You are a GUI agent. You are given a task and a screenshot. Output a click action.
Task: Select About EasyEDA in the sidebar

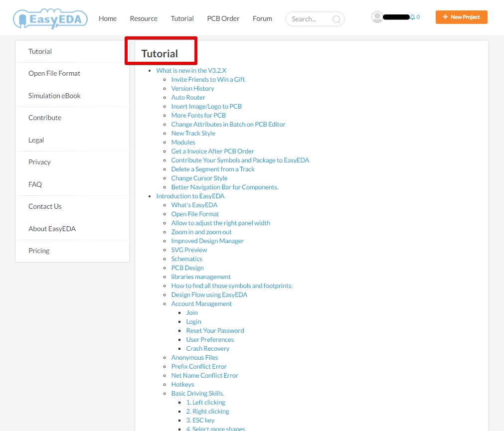[52, 229]
